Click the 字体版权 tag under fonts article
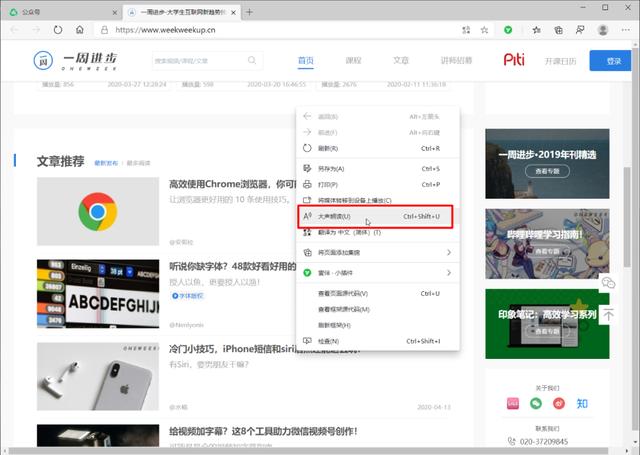 (x=187, y=295)
